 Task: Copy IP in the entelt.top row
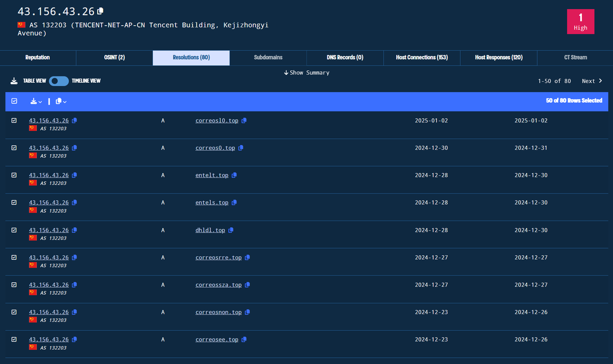point(75,175)
